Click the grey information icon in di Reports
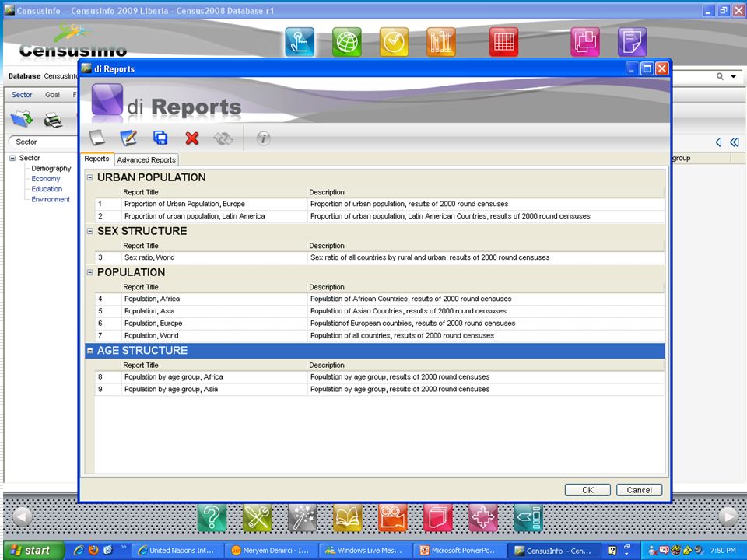 pyautogui.click(x=264, y=138)
